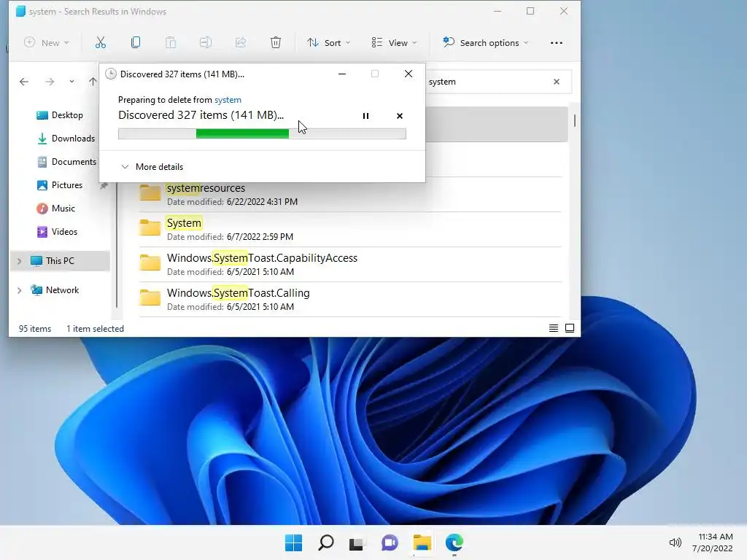The width and height of the screenshot is (747, 560).
Task: Open the New dropdown menu
Action: click(47, 43)
